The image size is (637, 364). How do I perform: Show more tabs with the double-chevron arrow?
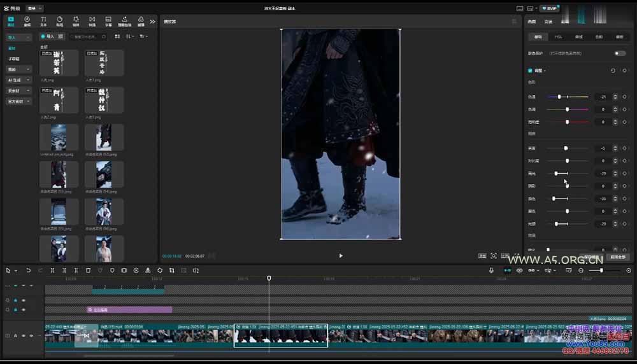(x=153, y=22)
